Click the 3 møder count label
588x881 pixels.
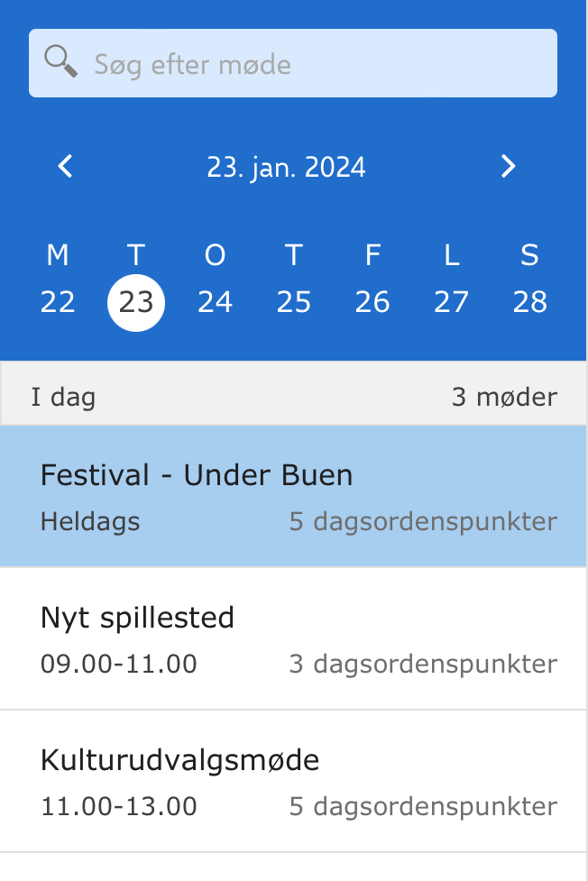(x=504, y=397)
